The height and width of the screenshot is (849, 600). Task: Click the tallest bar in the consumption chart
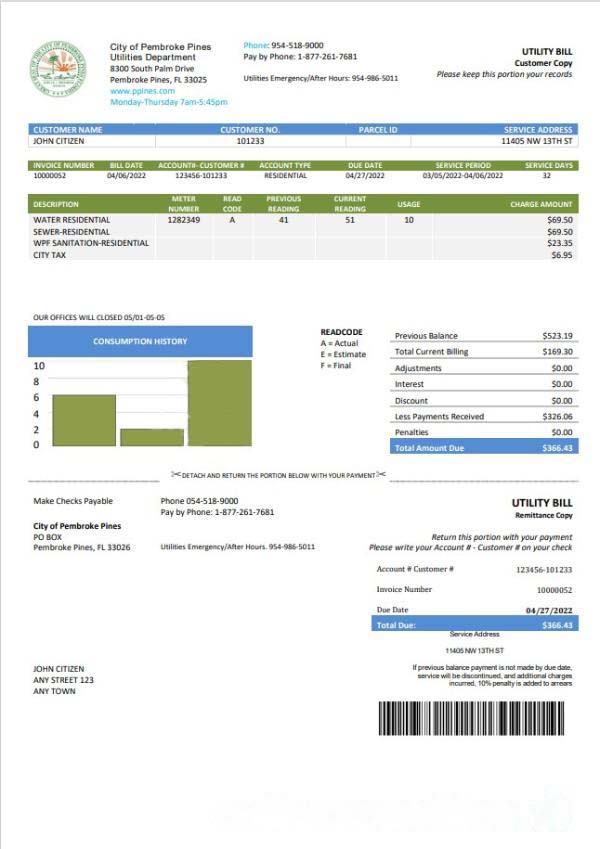pos(219,402)
